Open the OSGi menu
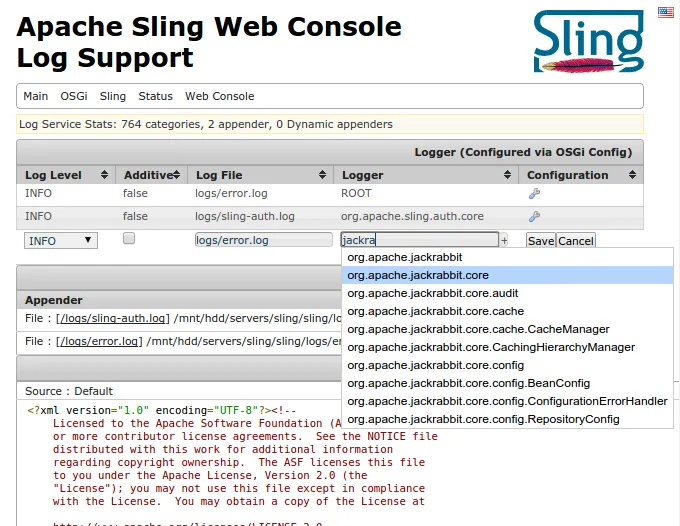Image resolution: width=680 pixels, height=526 pixels. (74, 96)
